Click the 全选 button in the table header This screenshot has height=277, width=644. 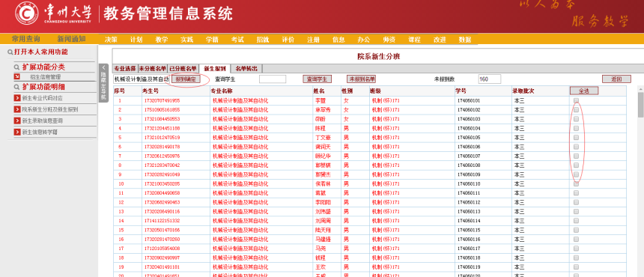(x=584, y=91)
